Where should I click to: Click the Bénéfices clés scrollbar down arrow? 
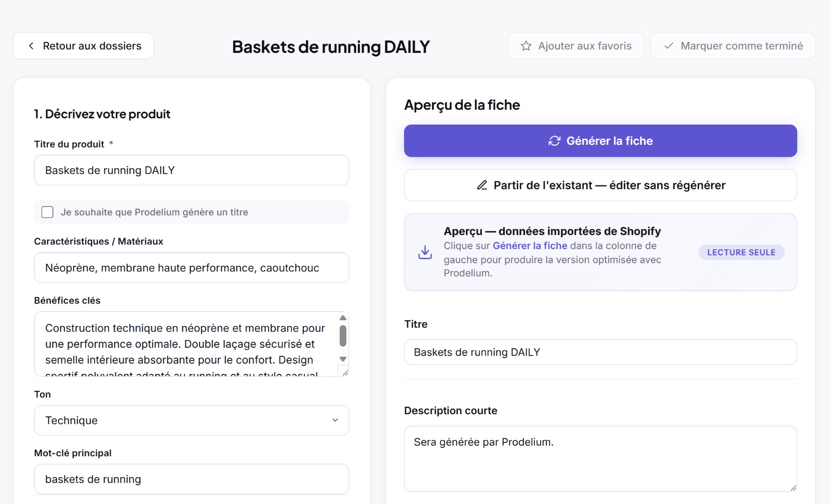343,359
